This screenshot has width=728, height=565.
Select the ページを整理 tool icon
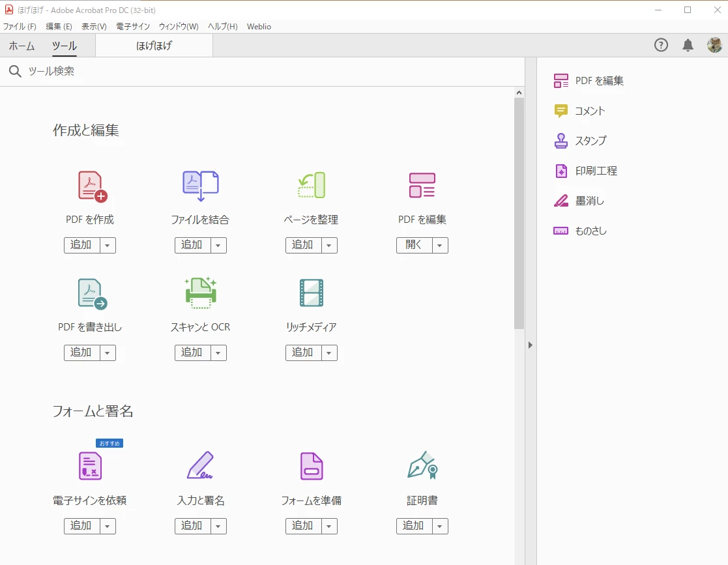click(x=311, y=185)
